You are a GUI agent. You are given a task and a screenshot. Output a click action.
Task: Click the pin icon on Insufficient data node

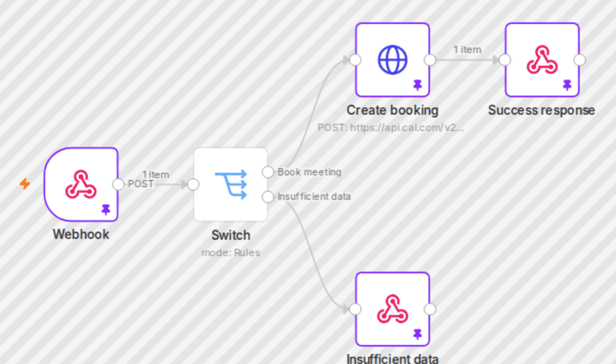(x=417, y=334)
